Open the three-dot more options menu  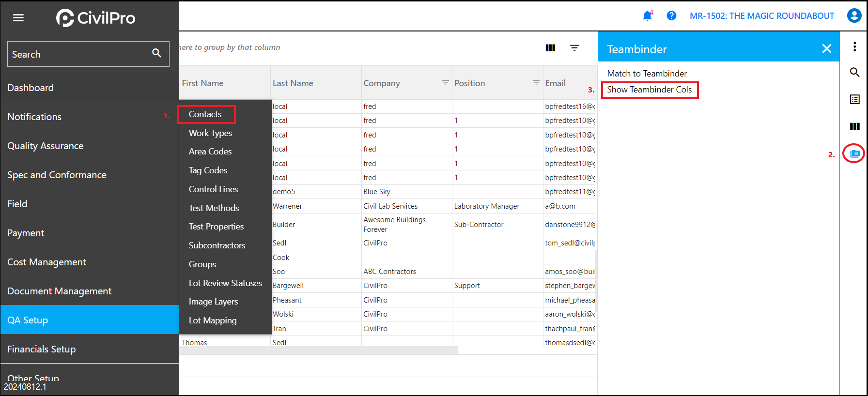(x=854, y=46)
